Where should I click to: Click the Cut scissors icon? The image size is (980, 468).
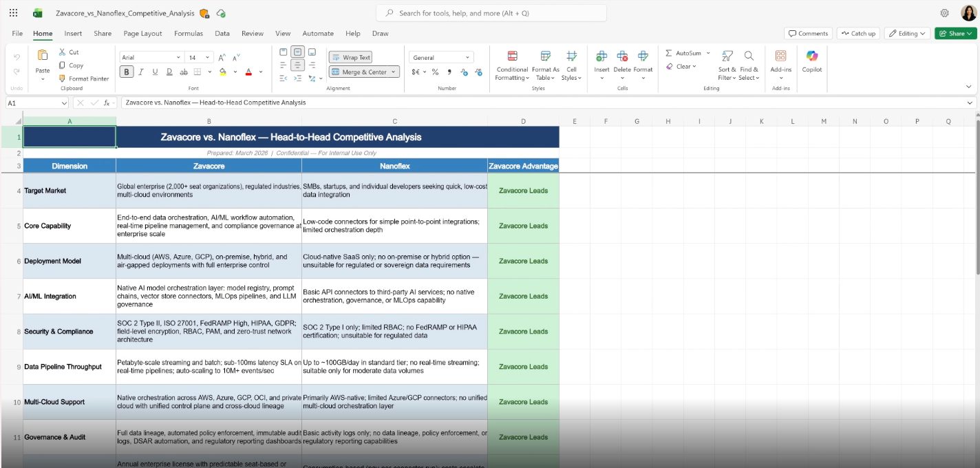tap(63, 52)
